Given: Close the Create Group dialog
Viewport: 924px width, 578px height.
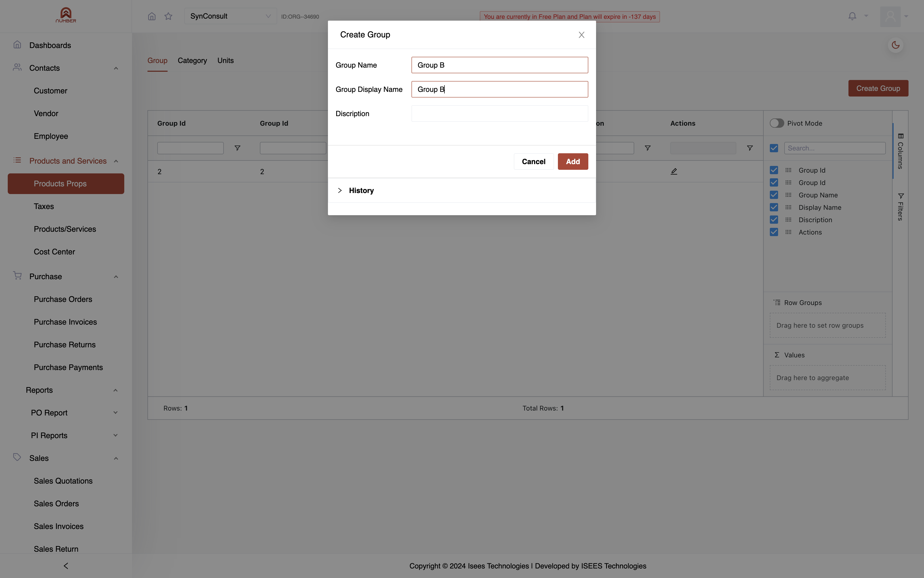Looking at the screenshot, I should tap(582, 35).
